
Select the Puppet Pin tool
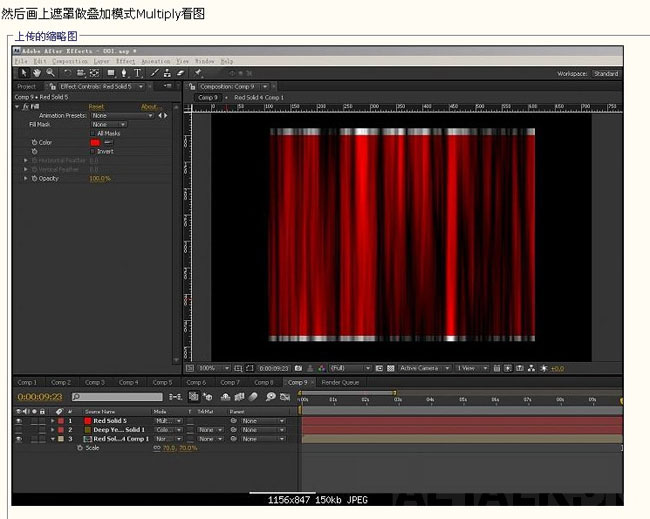tap(198, 73)
